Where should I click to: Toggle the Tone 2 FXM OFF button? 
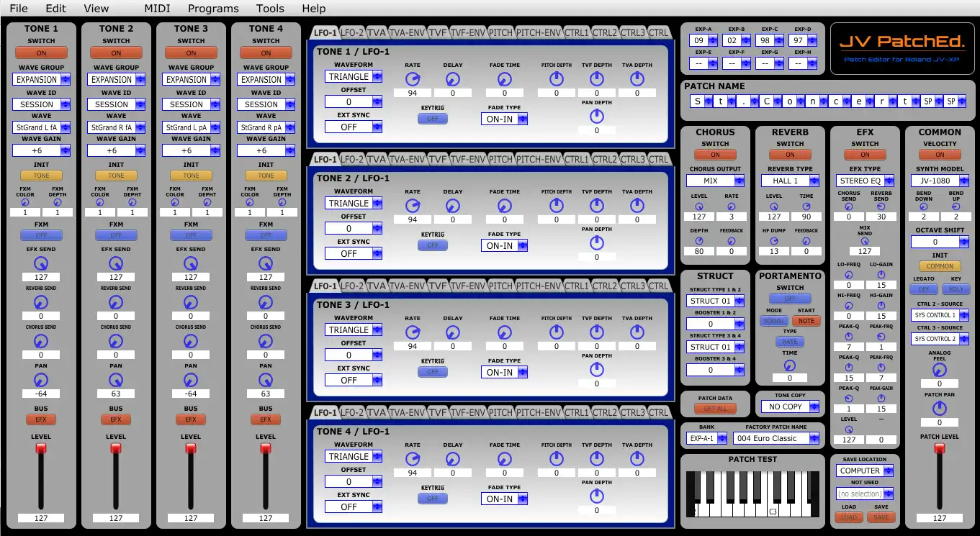pos(116,235)
